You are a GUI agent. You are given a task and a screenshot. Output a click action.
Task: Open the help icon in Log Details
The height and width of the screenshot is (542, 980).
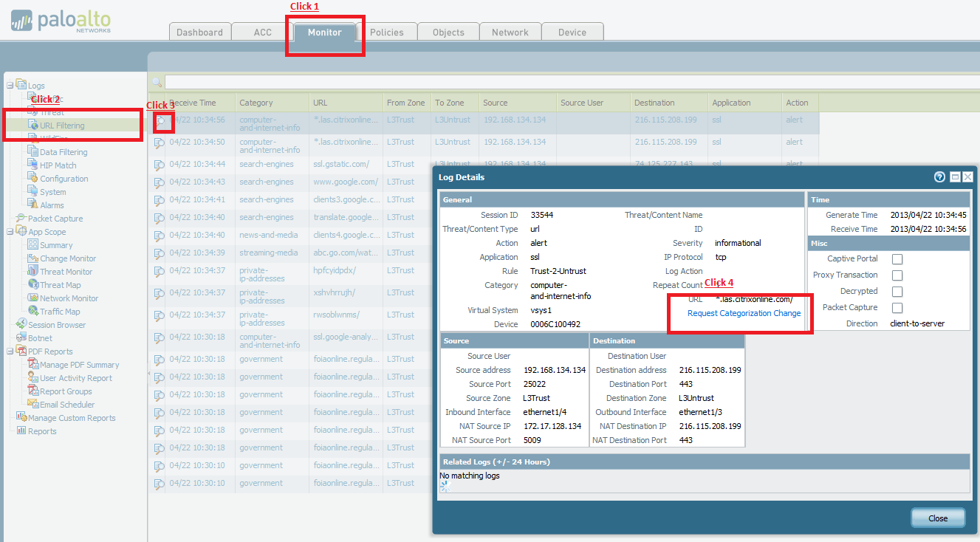939,177
